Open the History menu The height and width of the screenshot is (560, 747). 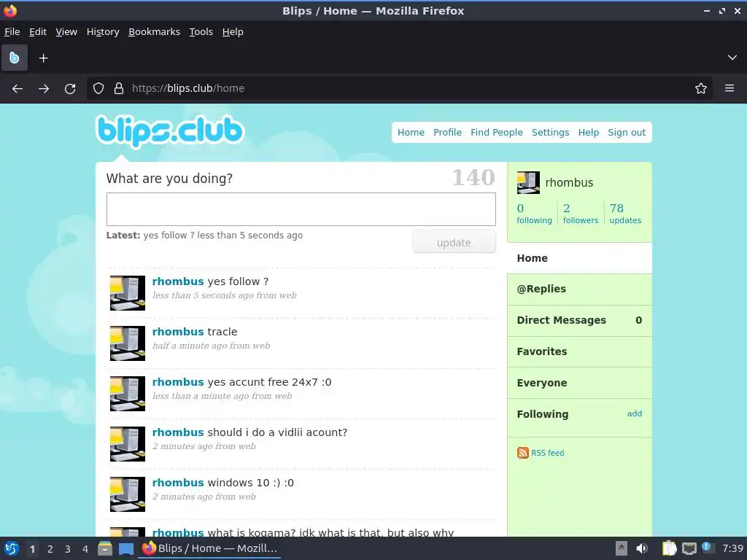pos(103,32)
